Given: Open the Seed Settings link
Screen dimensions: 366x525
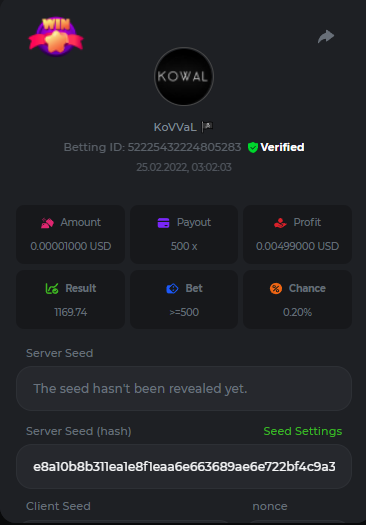Looking at the screenshot, I should 303,431.
